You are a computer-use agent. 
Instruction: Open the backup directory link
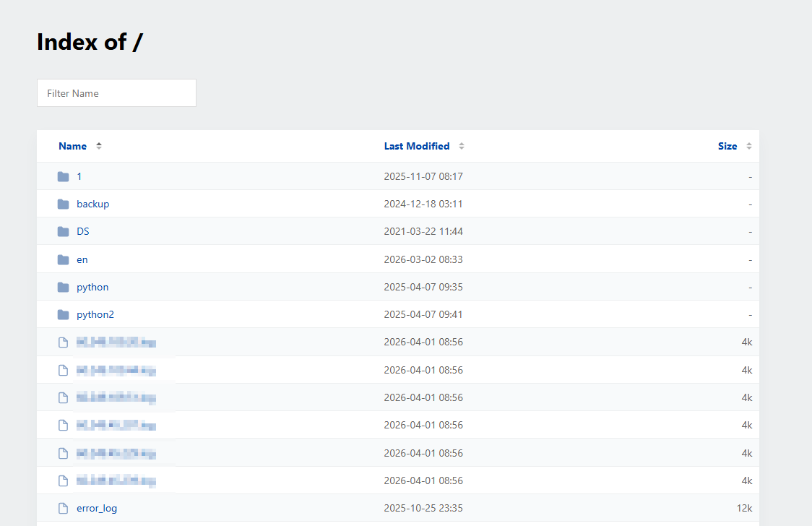click(92, 204)
